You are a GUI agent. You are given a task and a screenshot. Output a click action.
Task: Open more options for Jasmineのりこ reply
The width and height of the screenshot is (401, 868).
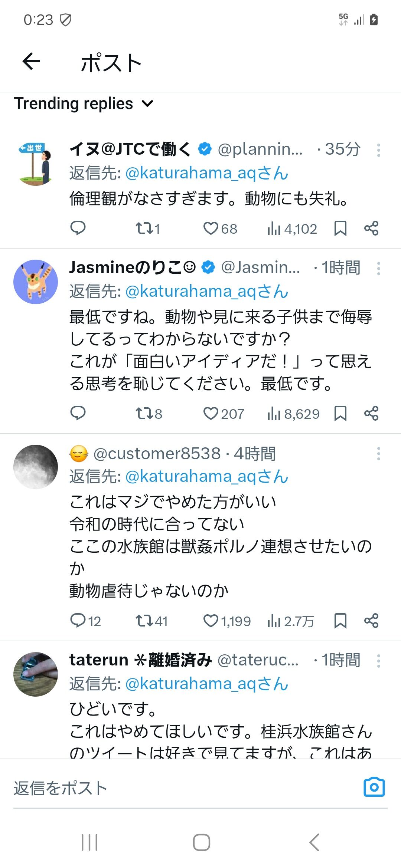pos(378,268)
